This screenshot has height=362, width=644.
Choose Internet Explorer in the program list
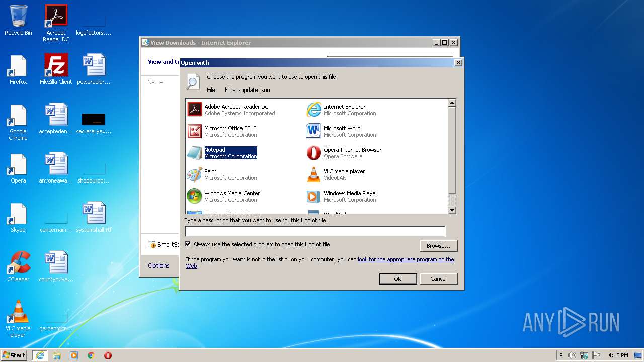tap(342, 110)
